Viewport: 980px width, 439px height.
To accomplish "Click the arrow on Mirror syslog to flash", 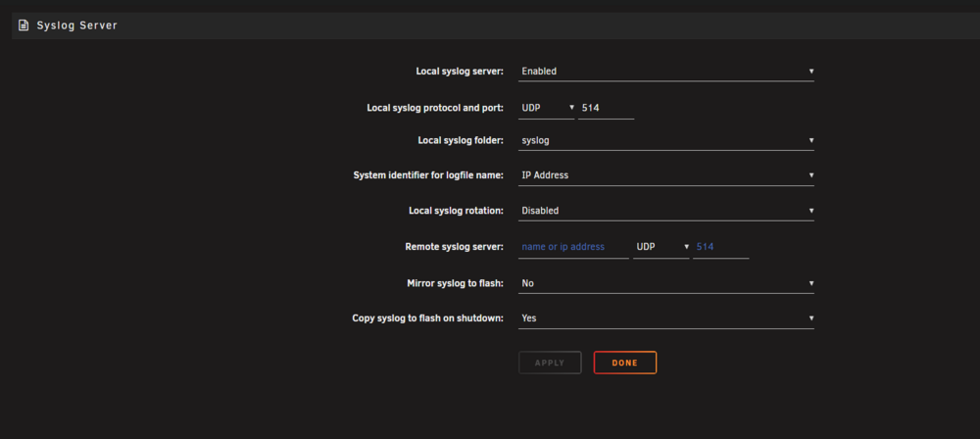I will click(x=811, y=283).
